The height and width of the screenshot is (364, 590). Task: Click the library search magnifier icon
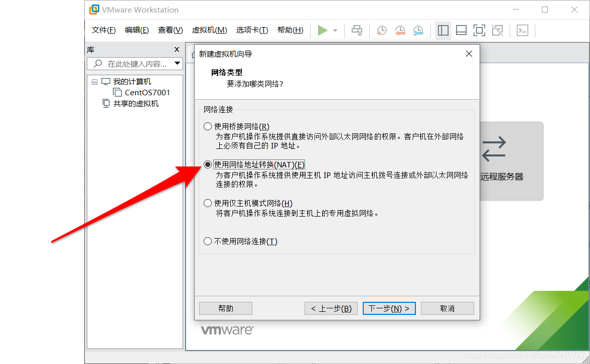pyautogui.click(x=98, y=64)
